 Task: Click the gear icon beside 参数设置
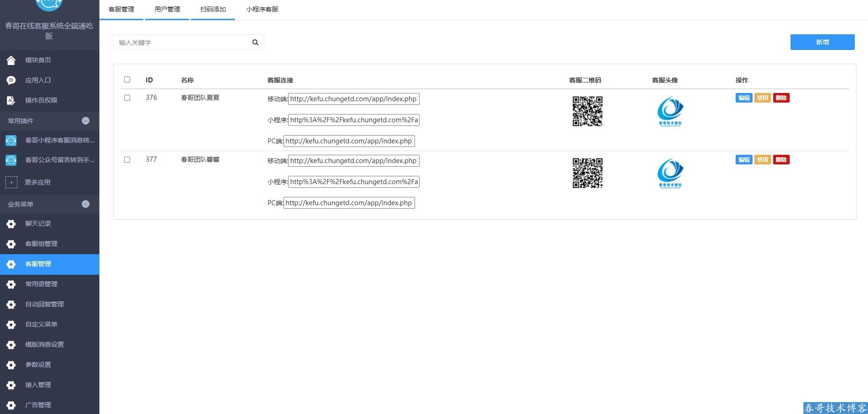click(x=11, y=365)
